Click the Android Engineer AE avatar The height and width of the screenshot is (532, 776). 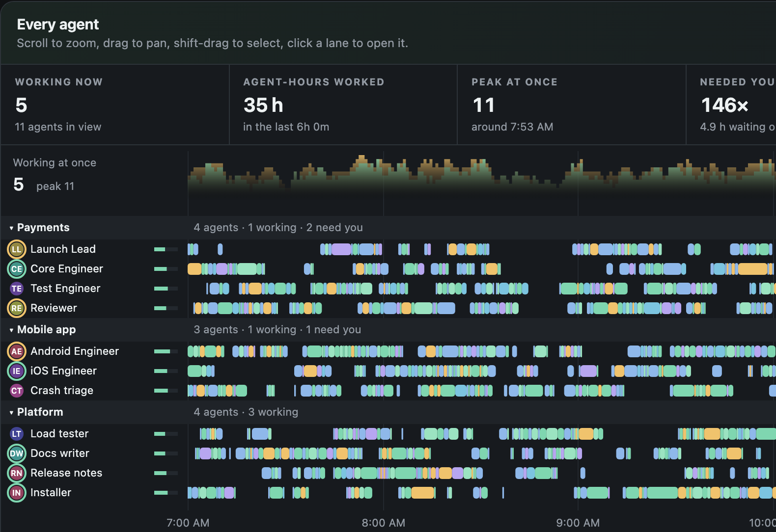click(17, 351)
